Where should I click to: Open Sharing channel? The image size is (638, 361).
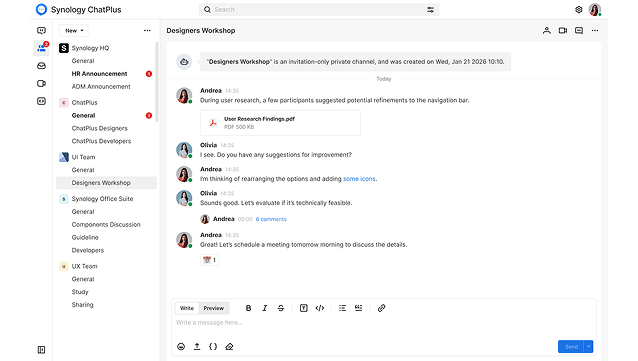click(x=82, y=305)
